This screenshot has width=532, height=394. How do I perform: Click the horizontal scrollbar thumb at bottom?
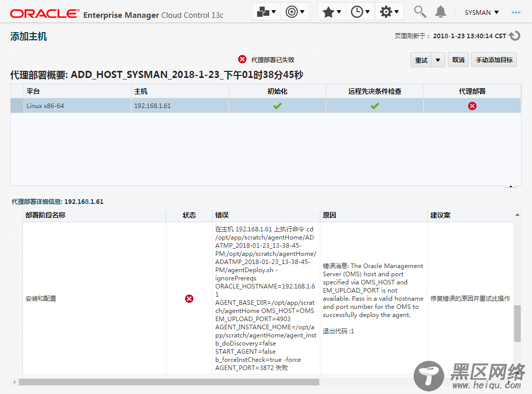click(x=169, y=382)
